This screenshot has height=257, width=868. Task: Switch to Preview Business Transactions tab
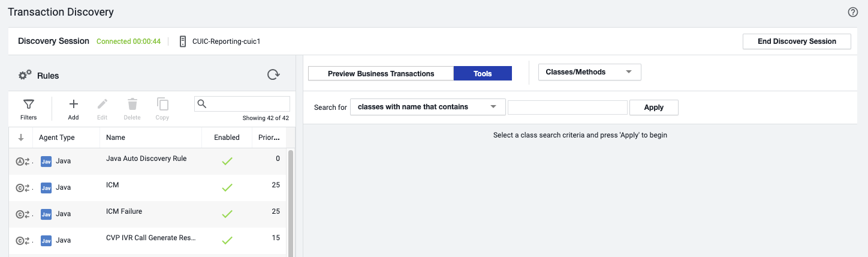click(x=381, y=73)
